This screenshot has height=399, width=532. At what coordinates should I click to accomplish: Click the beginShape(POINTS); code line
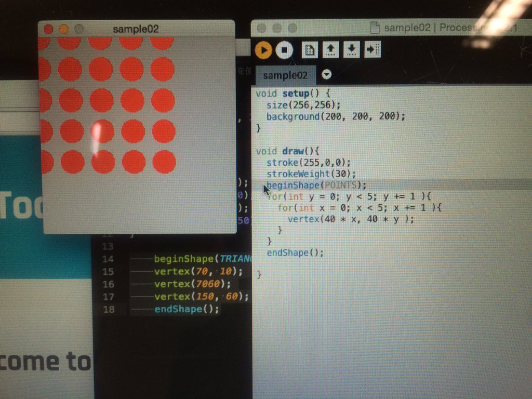click(x=316, y=185)
